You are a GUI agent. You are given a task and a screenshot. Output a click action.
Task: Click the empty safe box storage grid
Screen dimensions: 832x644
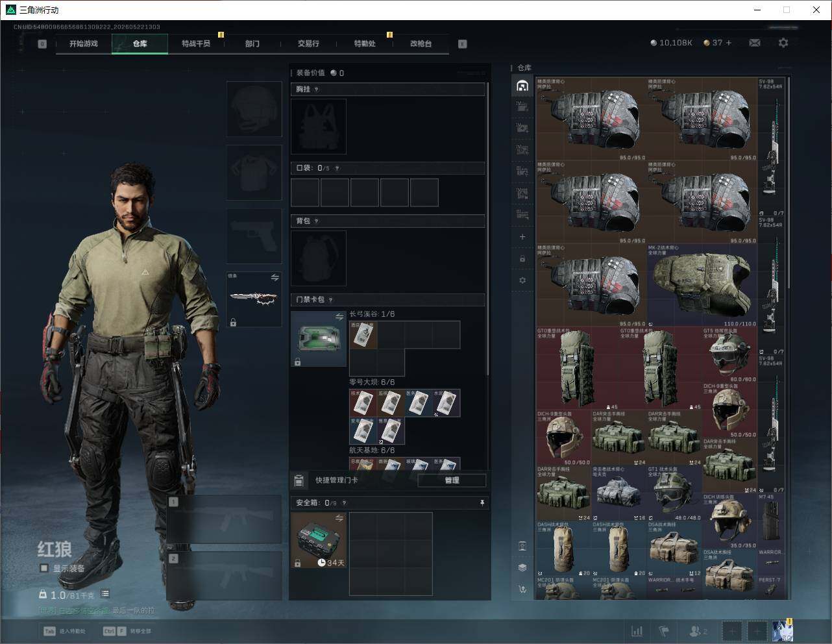coord(391,554)
